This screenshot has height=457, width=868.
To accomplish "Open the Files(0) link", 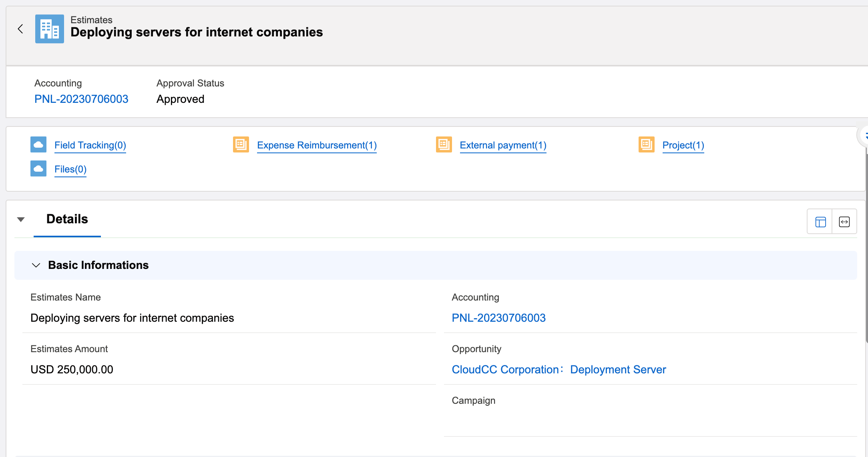I will (70, 169).
